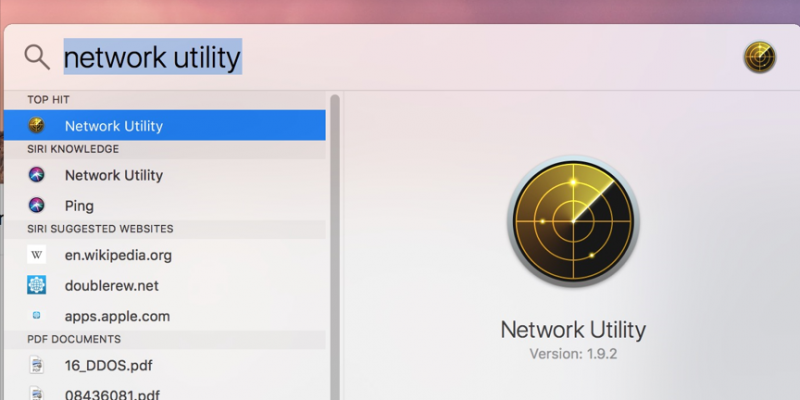
Task: Click the Version: 1.9.2 text
Action: (573, 354)
